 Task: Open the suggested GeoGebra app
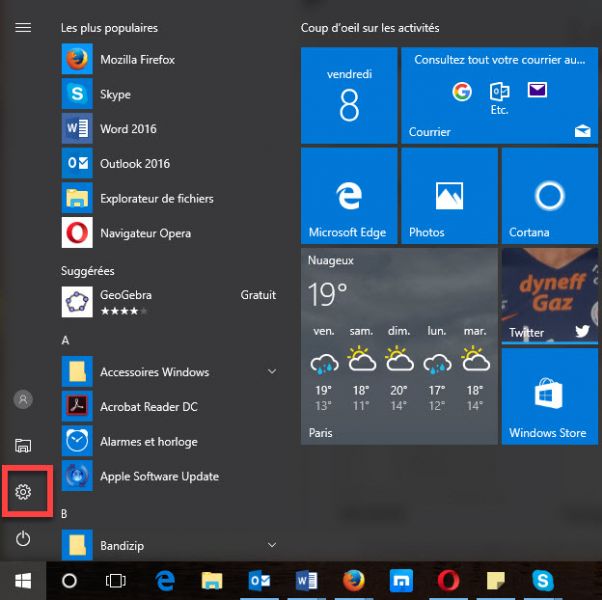(x=169, y=302)
